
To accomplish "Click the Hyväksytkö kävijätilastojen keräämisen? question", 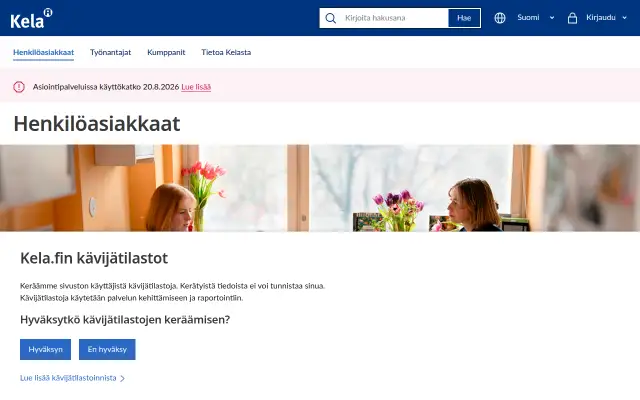I will [x=125, y=320].
